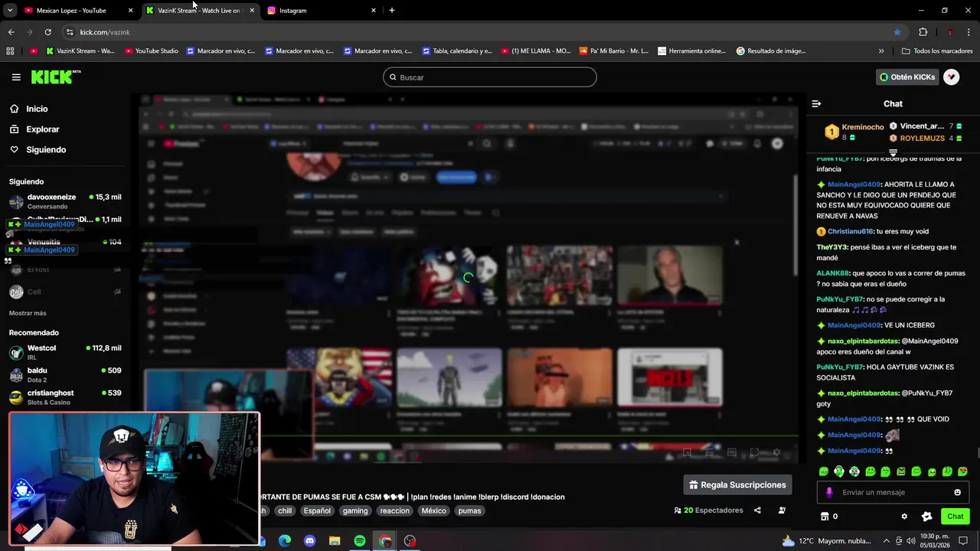
Task: Open YouTube Studio bookmark
Action: pos(152,51)
